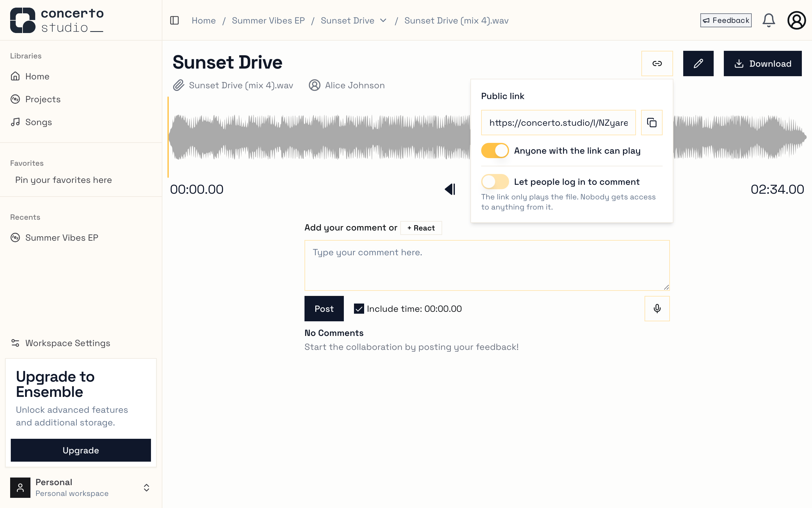Screen dimensions: 812x508
Task: Click Home in the breadcrumb
Action: (204, 21)
